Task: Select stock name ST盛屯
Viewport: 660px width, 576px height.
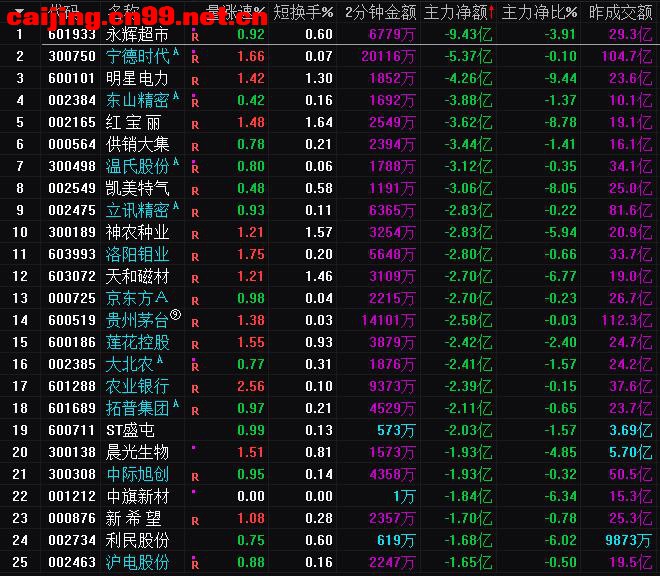Action: tap(130, 430)
